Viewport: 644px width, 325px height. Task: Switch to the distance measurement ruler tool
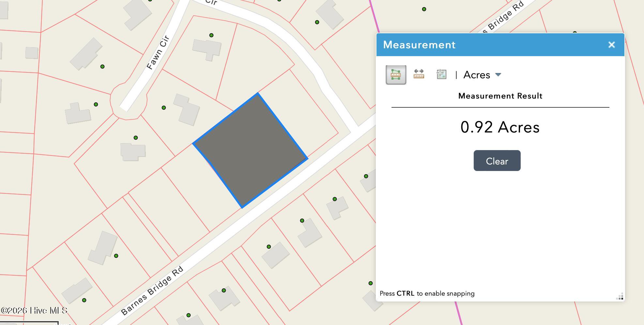419,75
